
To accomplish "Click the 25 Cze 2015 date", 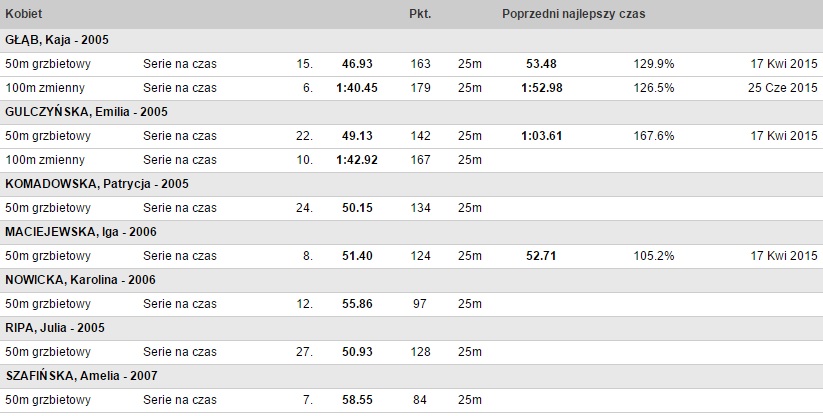I will click(783, 88).
